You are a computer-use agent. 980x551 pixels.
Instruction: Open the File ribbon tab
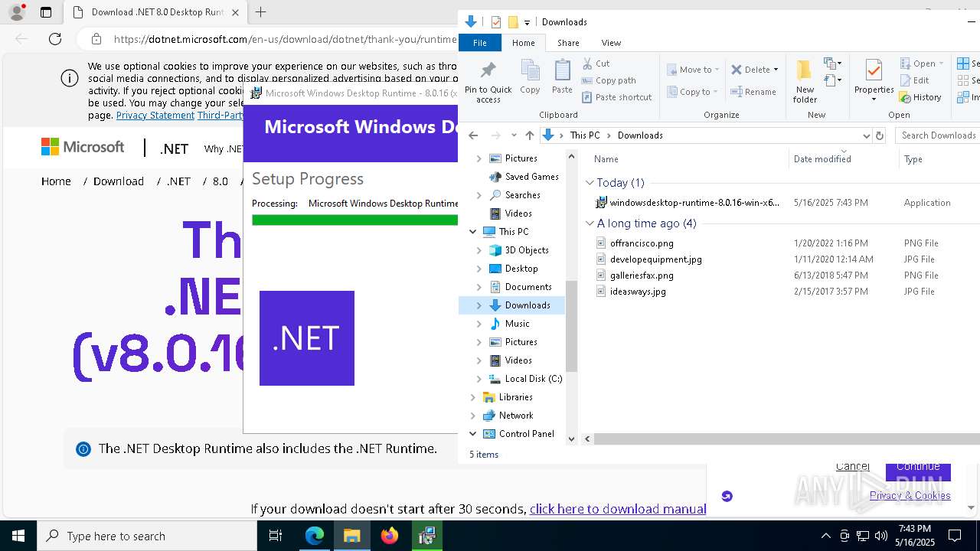(x=480, y=43)
